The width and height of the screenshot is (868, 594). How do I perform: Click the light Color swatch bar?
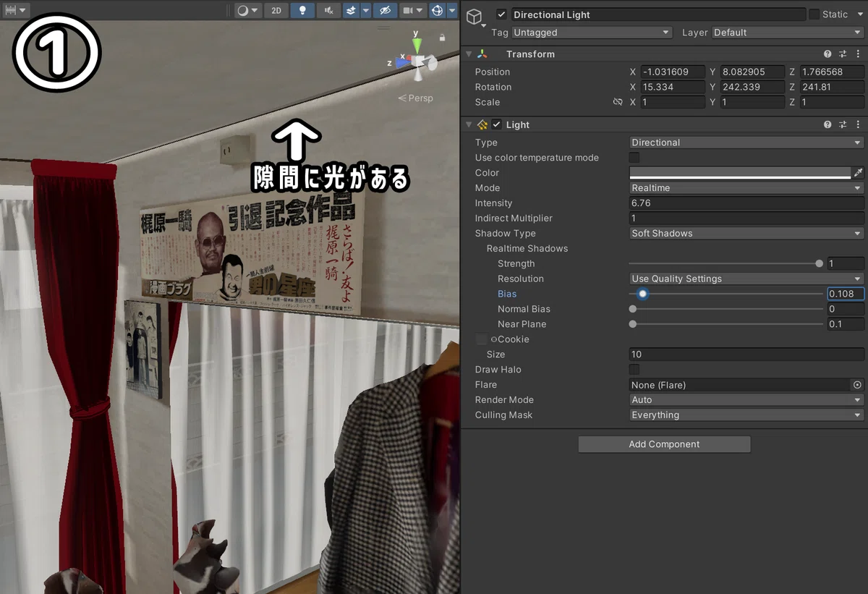click(x=740, y=172)
